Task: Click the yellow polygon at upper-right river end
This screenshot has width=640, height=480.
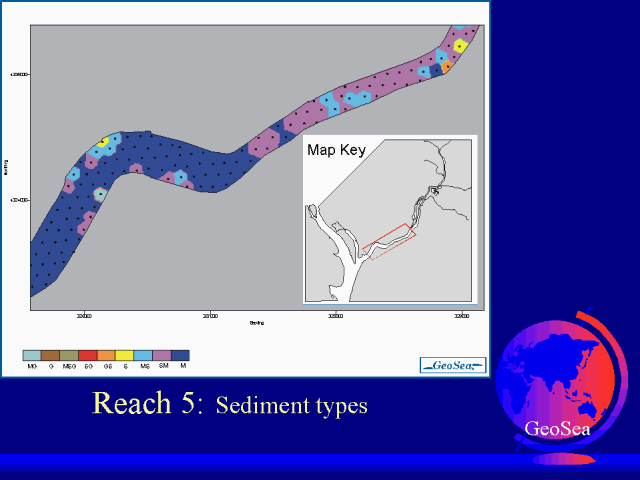Action: point(459,45)
